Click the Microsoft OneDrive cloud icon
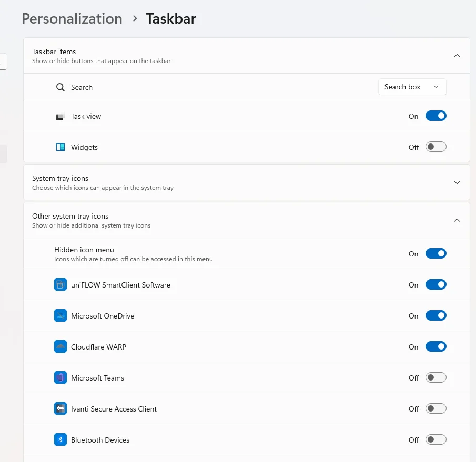 tap(60, 316)
